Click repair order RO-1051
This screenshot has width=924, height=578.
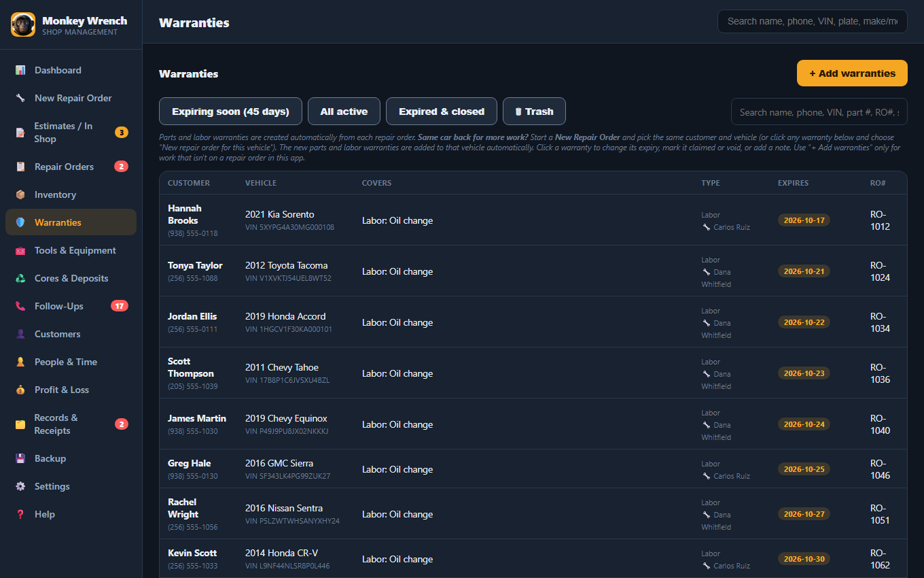click(x=880, y=514)
